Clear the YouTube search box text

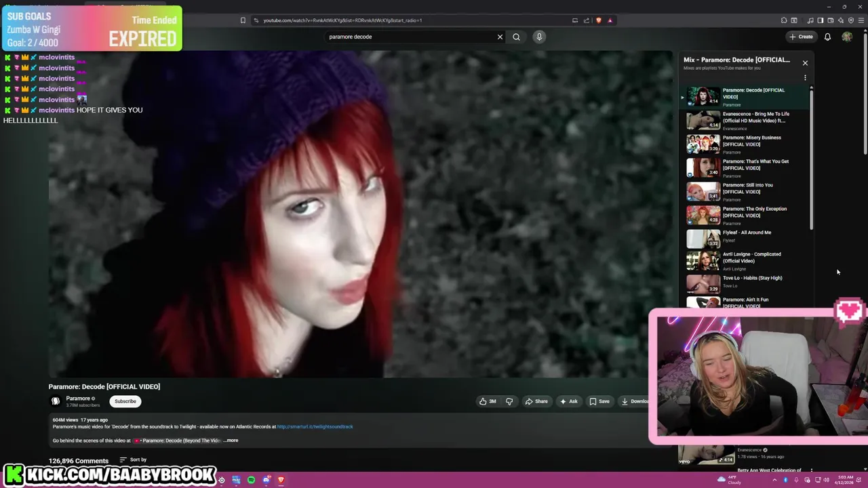(x=500, y=37)
